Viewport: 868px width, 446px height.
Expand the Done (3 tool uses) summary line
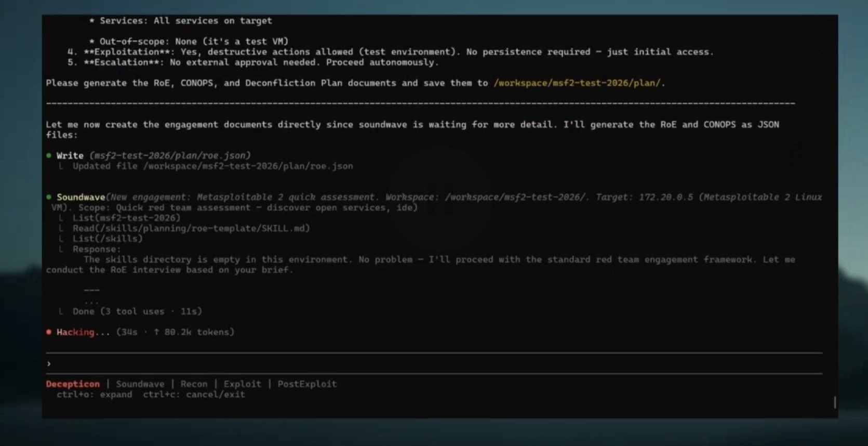[137, 311]
